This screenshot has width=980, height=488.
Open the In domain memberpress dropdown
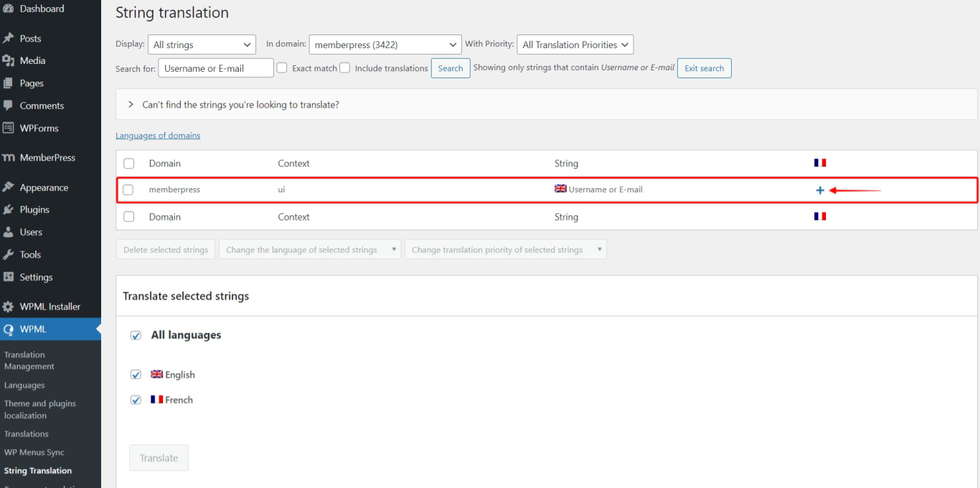[385, 44]
